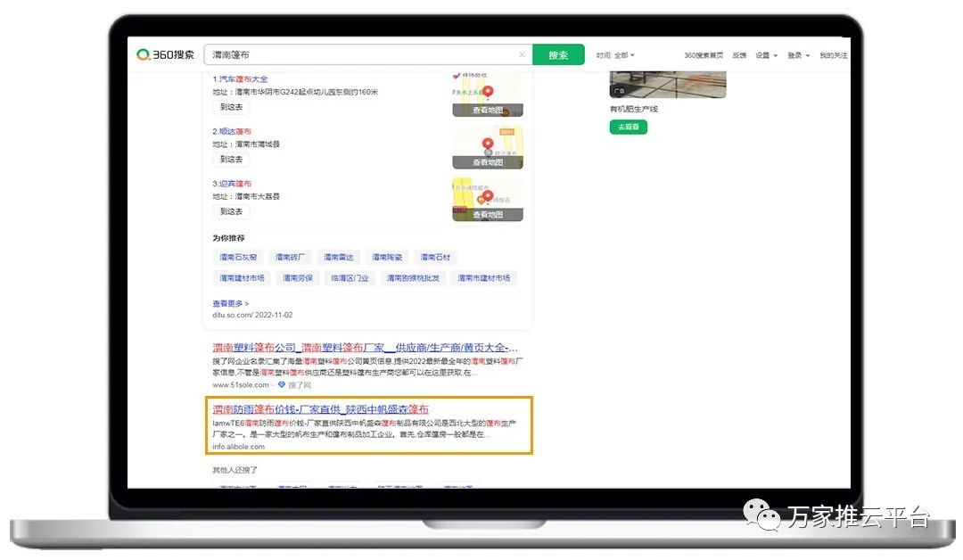Clear the search box with the X icon
963x560 pixels.
522,55
